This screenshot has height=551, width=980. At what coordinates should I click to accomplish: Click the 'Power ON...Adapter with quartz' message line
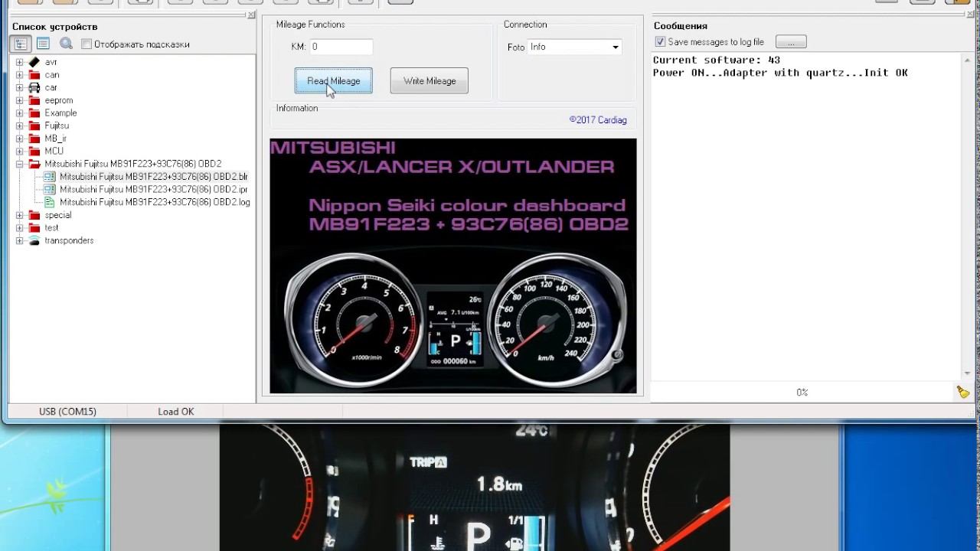(x=780, y=73)
